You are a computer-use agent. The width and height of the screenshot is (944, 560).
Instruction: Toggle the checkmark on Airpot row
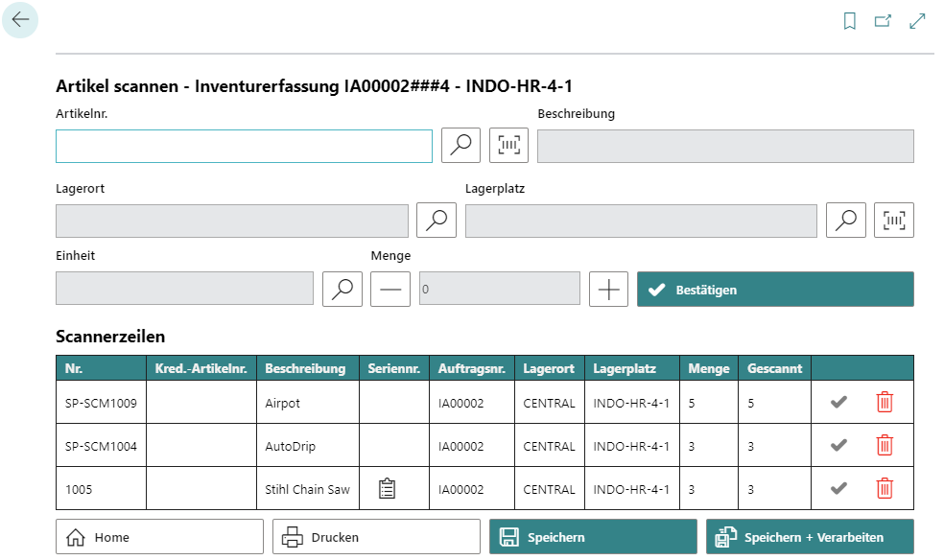[838, 402]
